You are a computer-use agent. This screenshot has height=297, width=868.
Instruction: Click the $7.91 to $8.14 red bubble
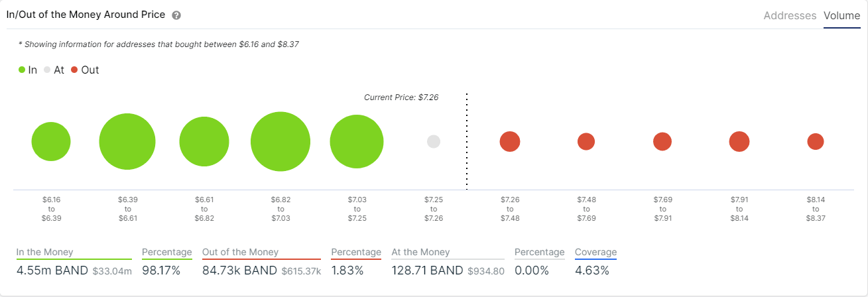point(739,142)
